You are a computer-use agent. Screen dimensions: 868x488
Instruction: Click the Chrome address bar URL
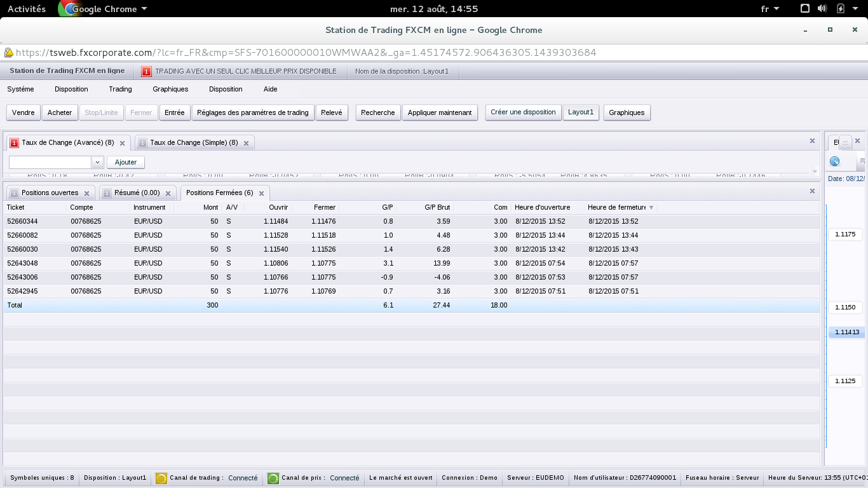pos(306,53)
